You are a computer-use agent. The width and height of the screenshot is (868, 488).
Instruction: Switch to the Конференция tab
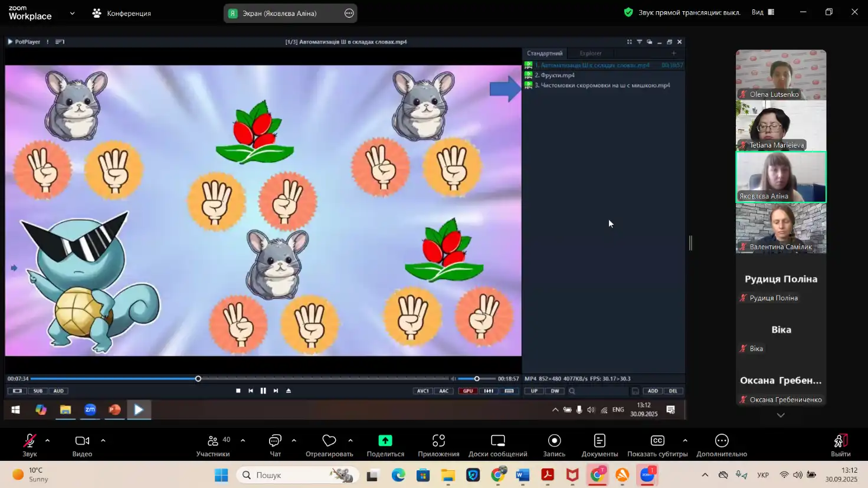pyautogui.click(x=122, y=13)
